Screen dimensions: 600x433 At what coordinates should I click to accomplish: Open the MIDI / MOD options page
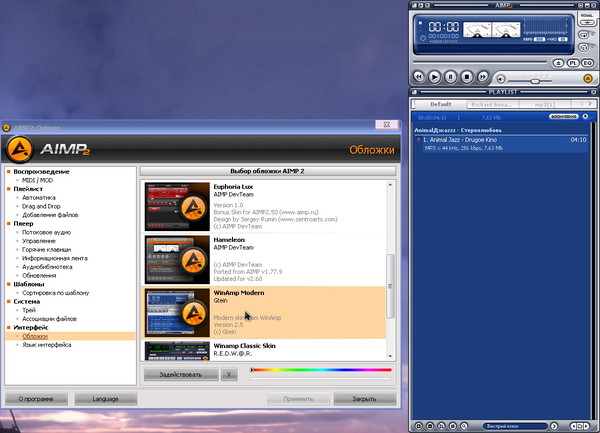(x=38, y=180)
